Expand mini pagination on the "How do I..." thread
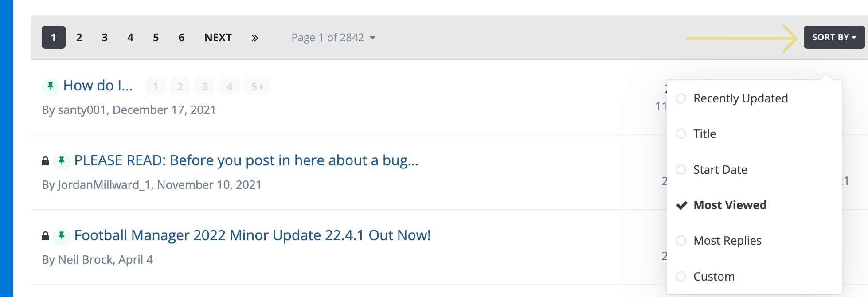 [x=257, y=86]
